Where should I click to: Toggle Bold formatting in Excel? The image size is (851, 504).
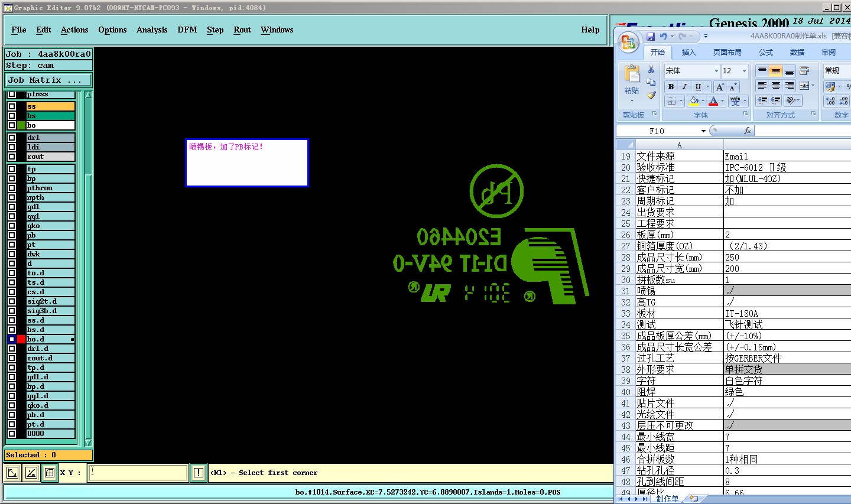[x=671, y=87]
